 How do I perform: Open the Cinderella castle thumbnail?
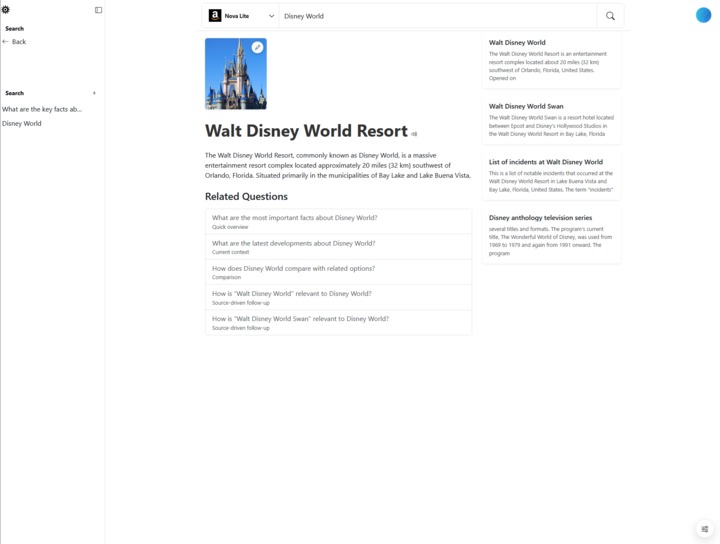pos(236,74)
